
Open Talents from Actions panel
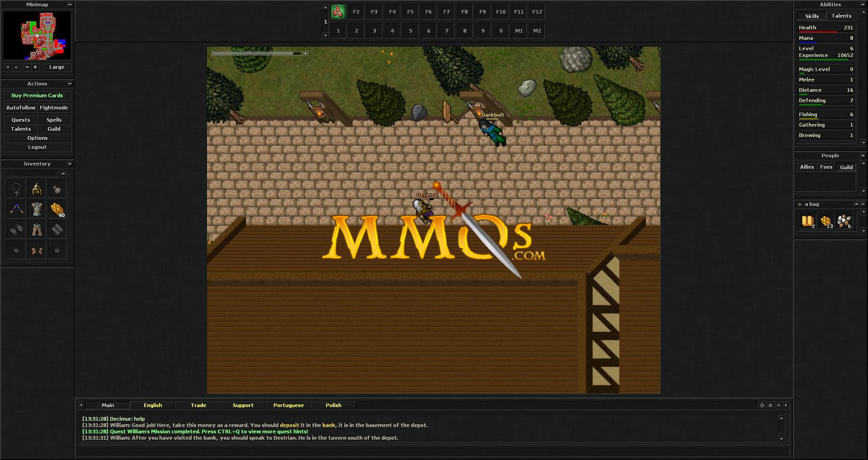pyautogui.click(x=21, y=129)
